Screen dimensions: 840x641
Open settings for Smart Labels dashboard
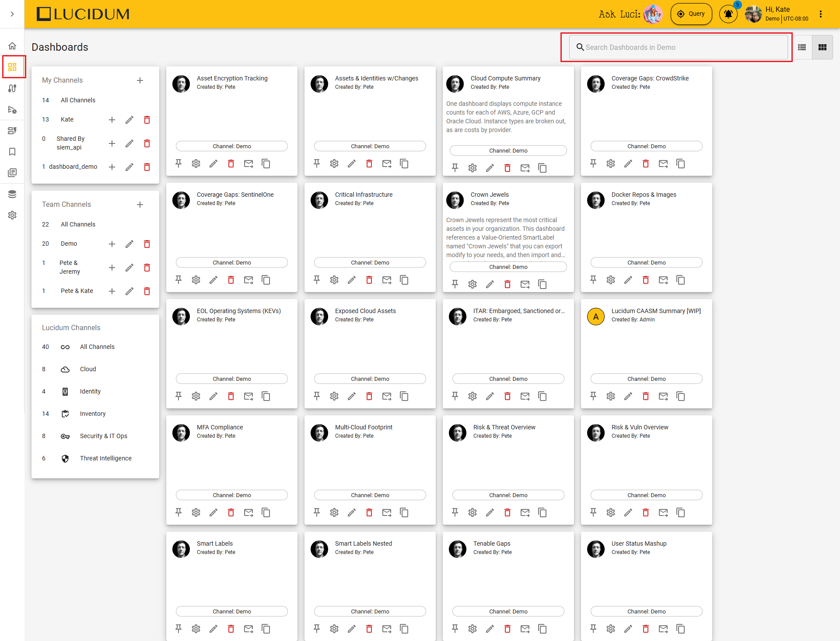coord(196,629)
